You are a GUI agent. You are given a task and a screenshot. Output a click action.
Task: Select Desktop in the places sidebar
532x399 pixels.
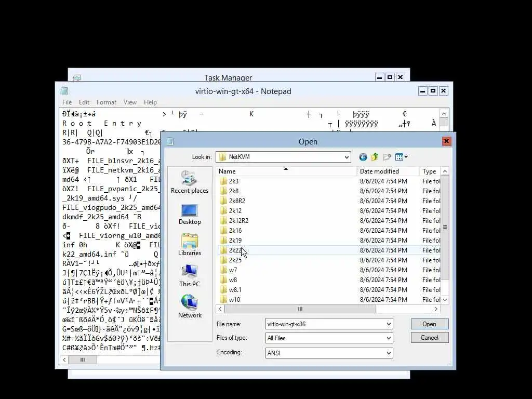pyautogui.click(x=189, y=215)
